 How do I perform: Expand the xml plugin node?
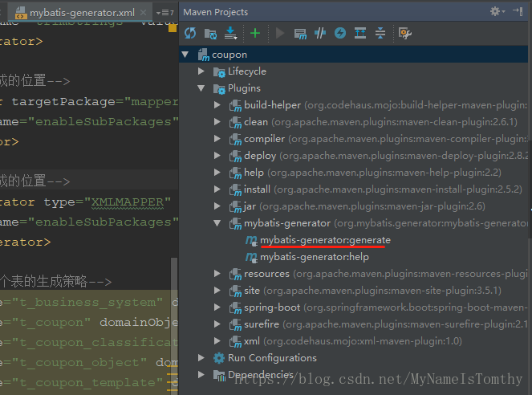217,340
